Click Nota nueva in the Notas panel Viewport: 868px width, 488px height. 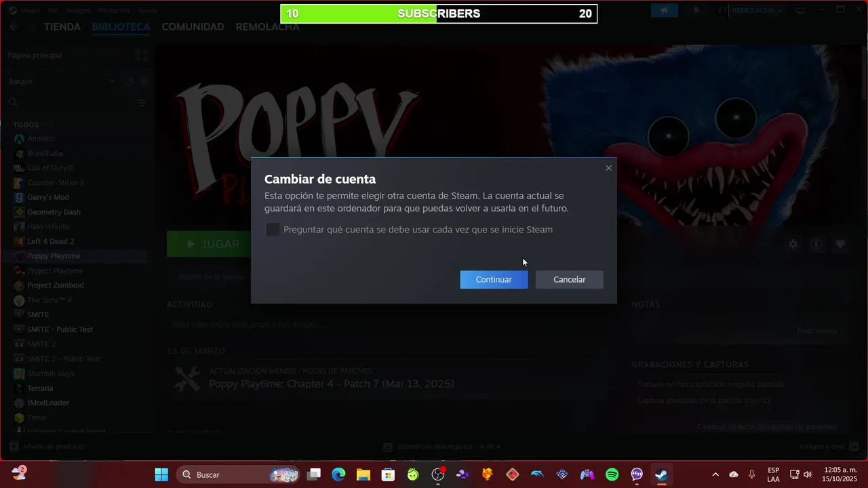coord(817,331)
